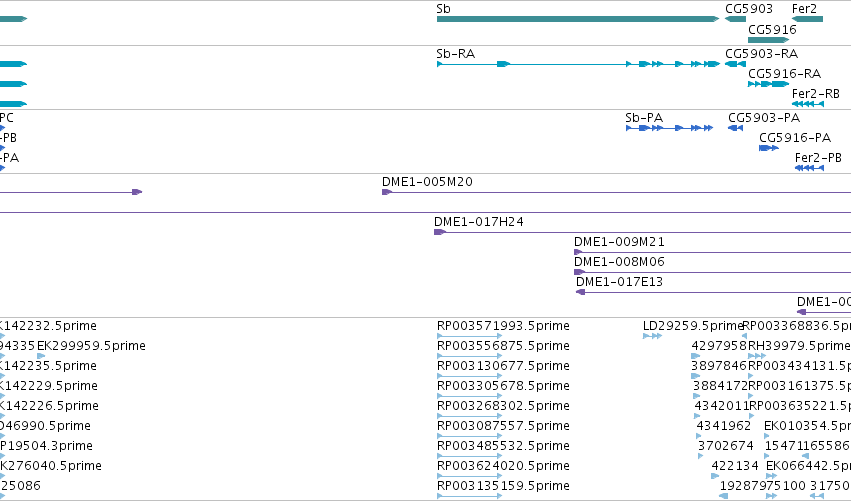Click the purple start arrow of DME1-017H24
This screenshot has width=851, height=501.
point(440,232)
